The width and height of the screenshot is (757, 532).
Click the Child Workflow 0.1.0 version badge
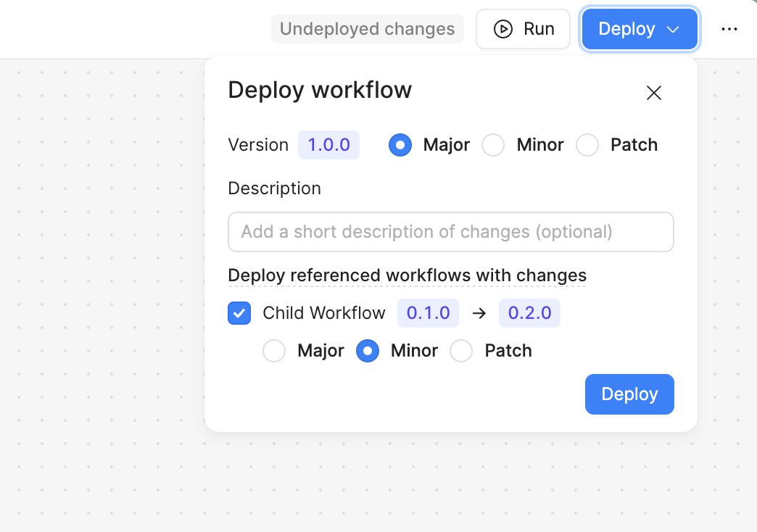pyautogui.click(x=428, y=313)
